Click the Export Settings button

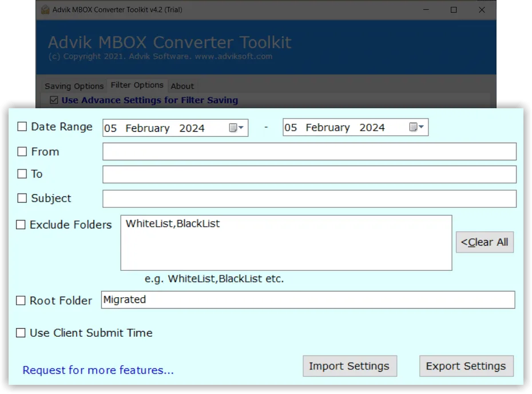coord(466,366)
